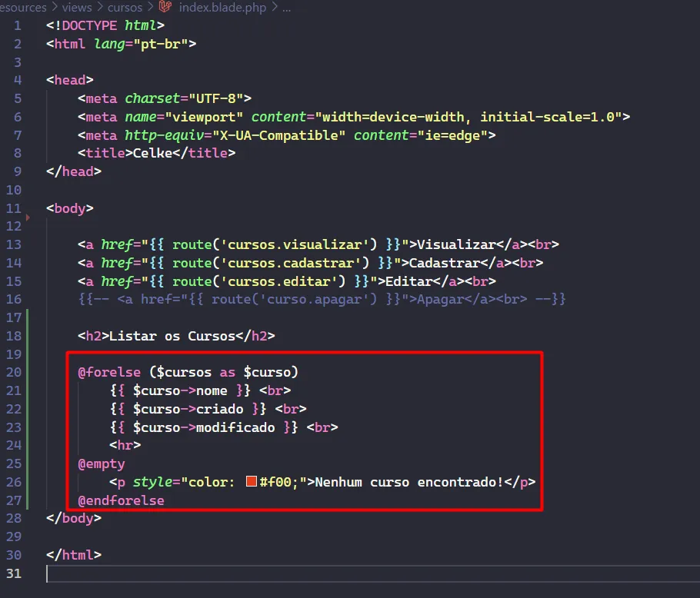Image resolution: width=700 pixels, height=598 pixels.
Task: Click 'Nenhum curso encontrado!' paragraph text
Action: tap(408, 482)
